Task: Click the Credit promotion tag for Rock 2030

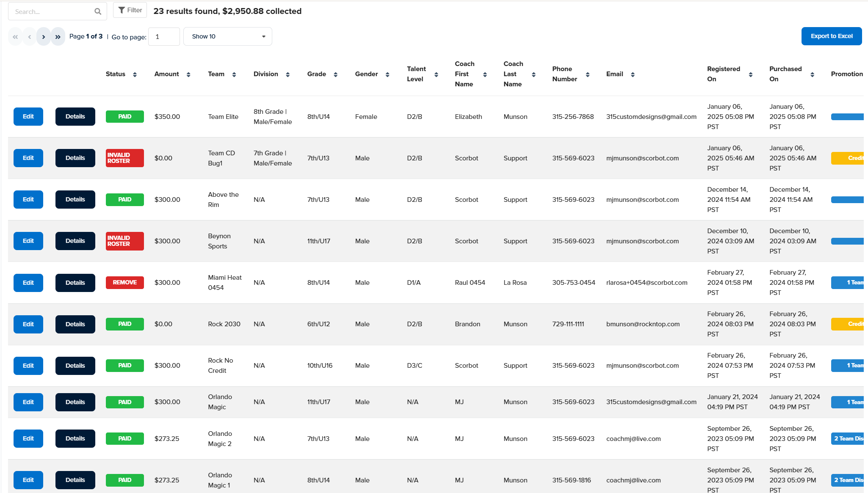Action: (x=848, y=324)
